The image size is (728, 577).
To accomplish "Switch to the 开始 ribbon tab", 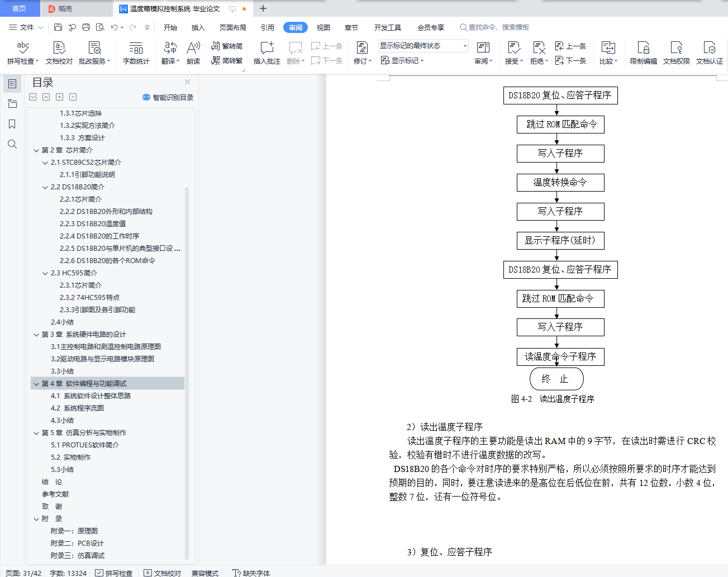I will coord(170,27).
